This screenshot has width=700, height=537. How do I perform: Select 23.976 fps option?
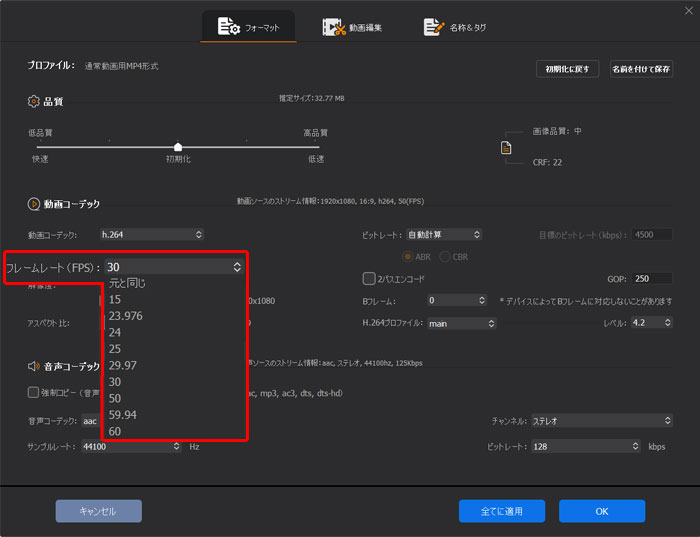coord(125,316)
